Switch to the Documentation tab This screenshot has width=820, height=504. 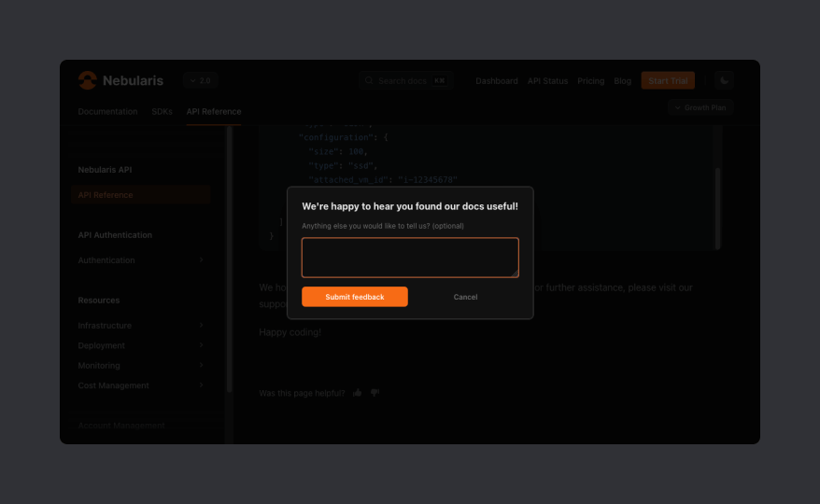(107, 111)
